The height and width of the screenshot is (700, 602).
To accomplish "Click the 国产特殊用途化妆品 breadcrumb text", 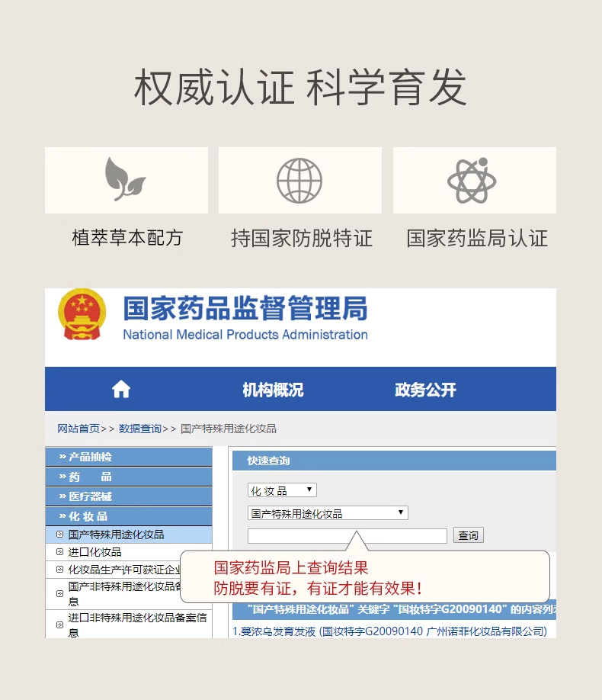I will coord(229,429).
